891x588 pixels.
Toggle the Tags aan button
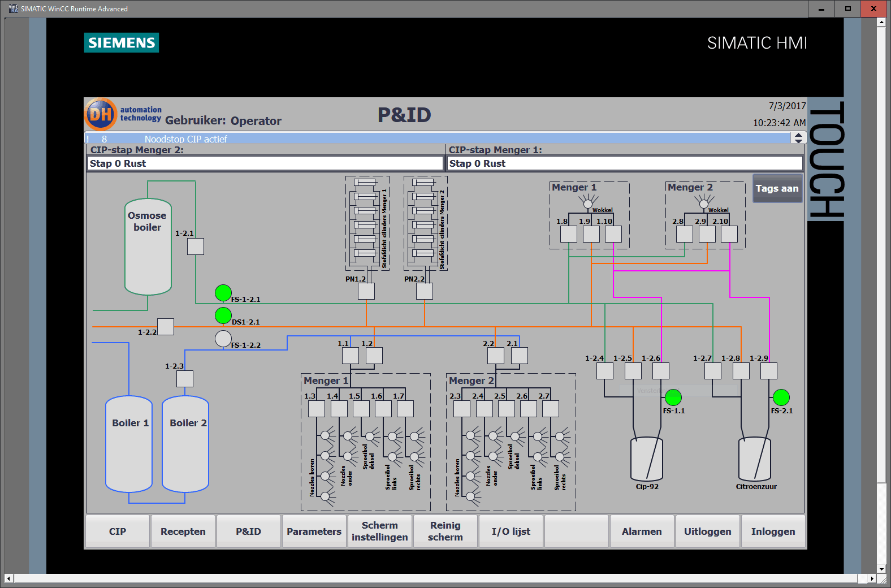[777, 188]
